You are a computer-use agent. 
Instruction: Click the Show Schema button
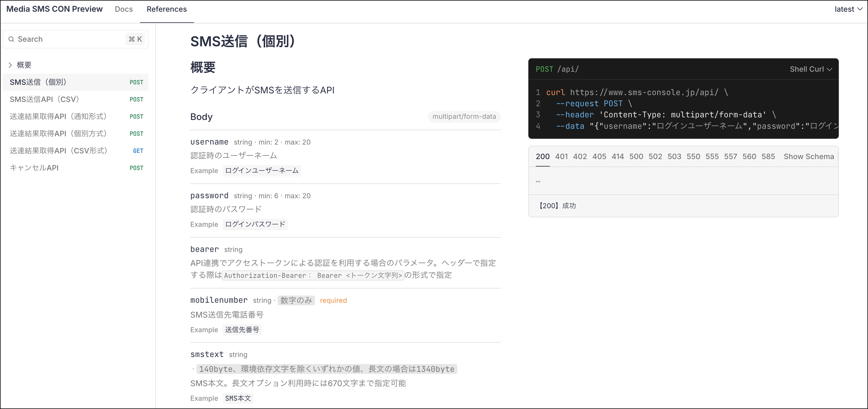tap(809, 157)
